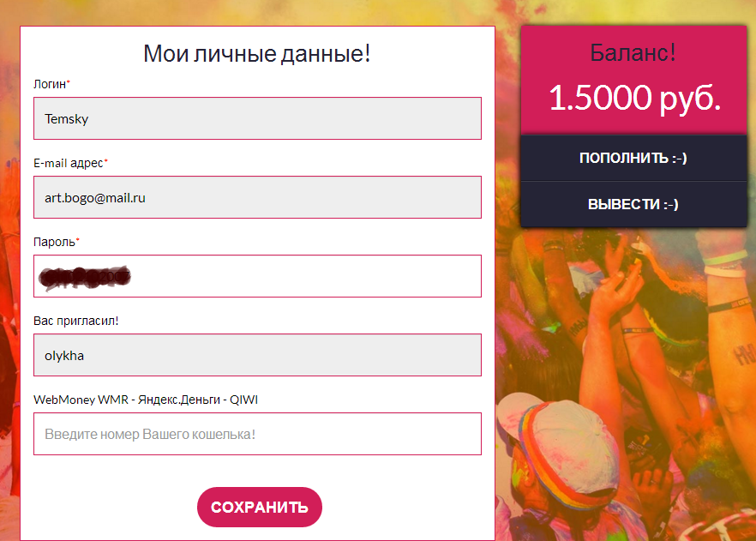Click the Логин field label
The height and width of the screenshot is (541, 756).
pos(49,84)
